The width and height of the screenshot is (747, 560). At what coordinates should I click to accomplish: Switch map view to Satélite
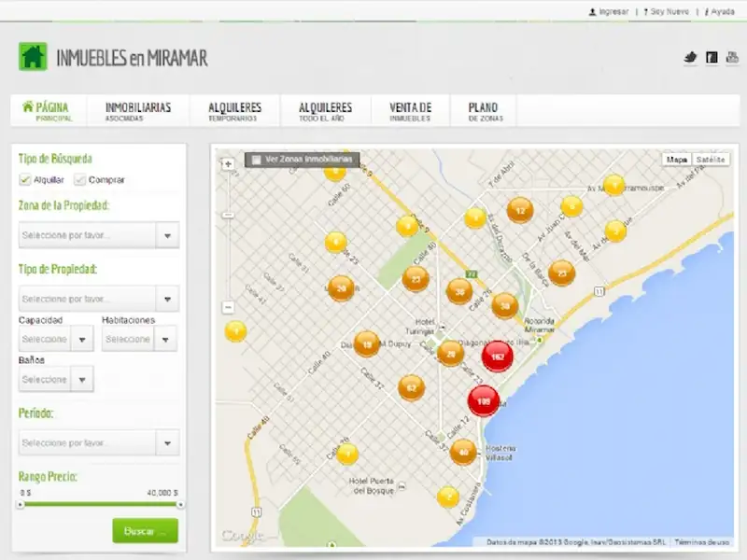(x=712, y=159)
